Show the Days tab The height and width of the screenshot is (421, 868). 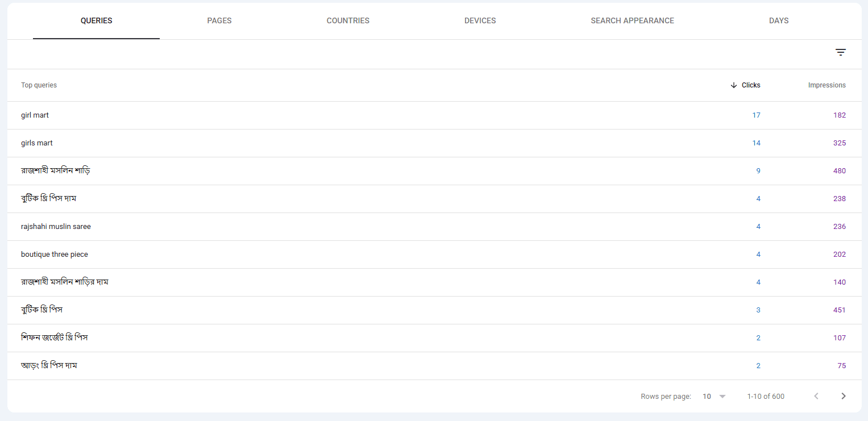click(x=779, y=21)
